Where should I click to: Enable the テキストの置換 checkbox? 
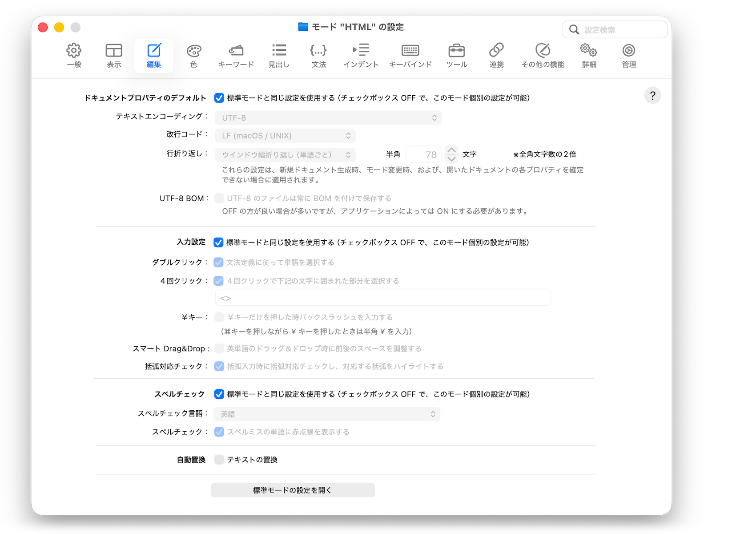pyautogui.click(x=219, y=460)
